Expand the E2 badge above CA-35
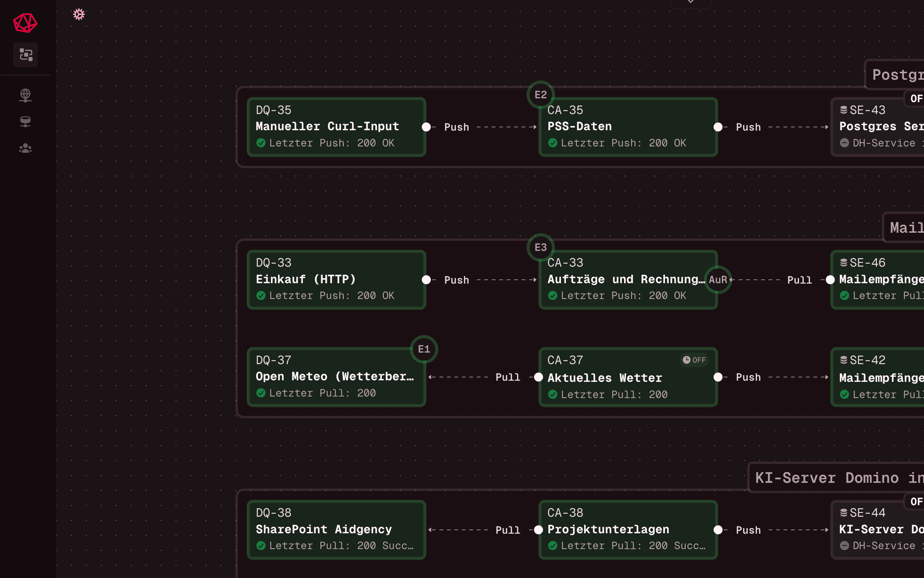 pyautogui.click(x=541, y=94)
